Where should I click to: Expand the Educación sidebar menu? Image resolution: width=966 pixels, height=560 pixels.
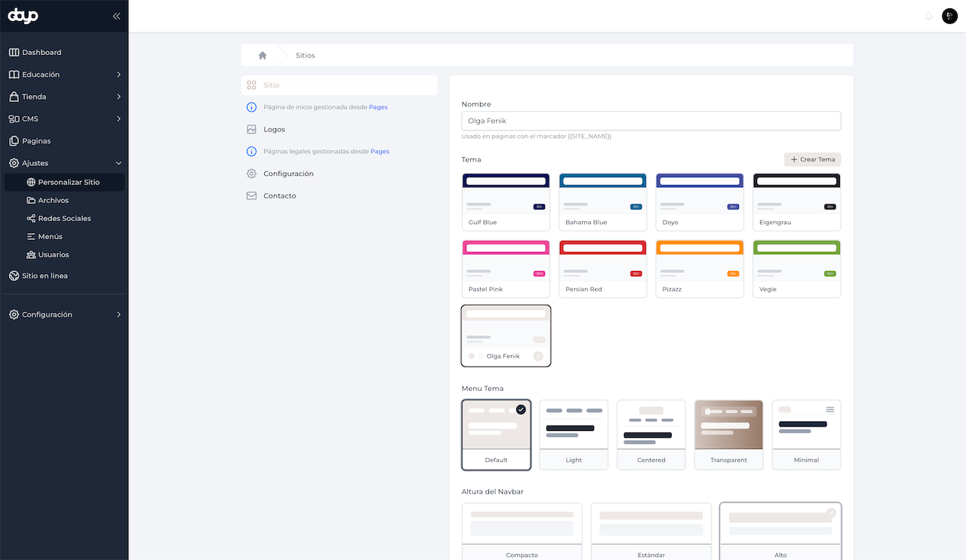[118, 75]
